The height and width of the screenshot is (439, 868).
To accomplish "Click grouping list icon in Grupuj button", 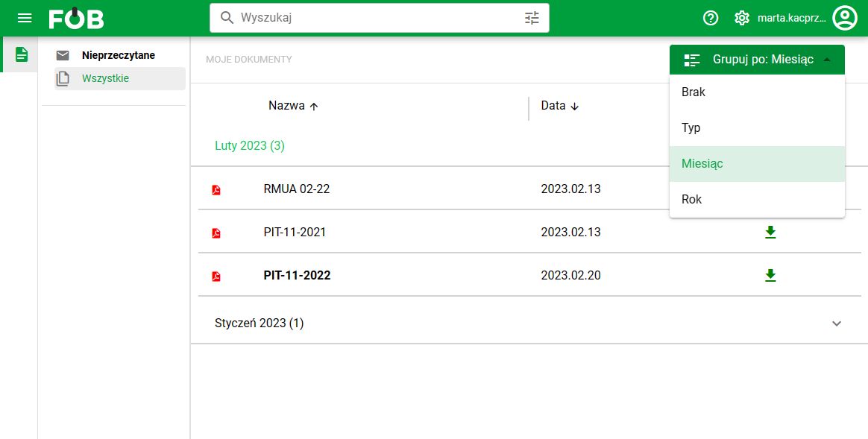I will pos(692,60).
